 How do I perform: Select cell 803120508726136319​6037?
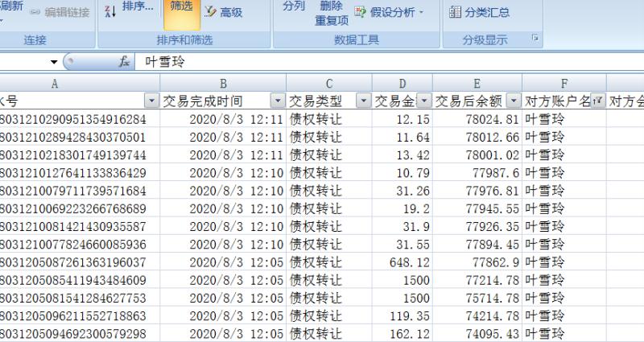pos(80,262)
